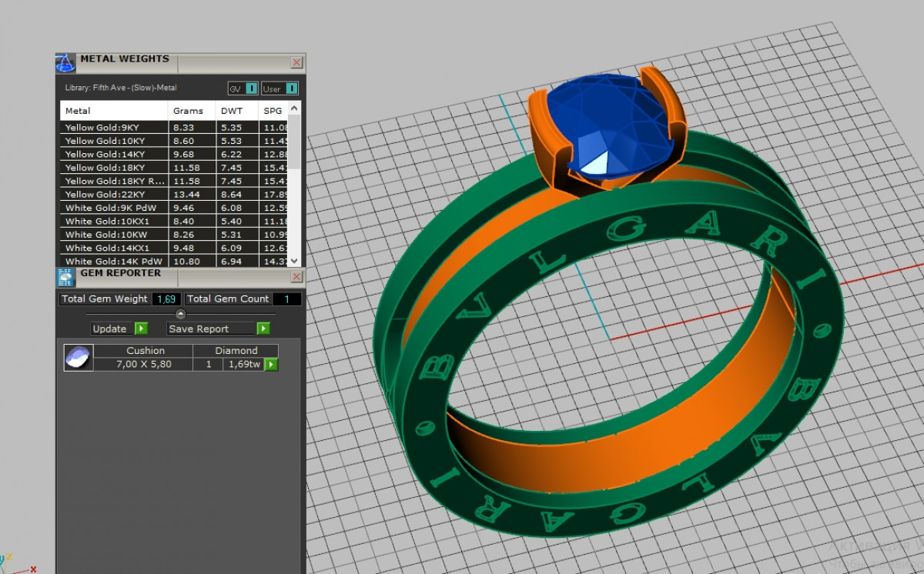This screenshot has height=574, width=924.
Task: Select the Cushion gem thumbnail
Action: [x=78, y=357]
